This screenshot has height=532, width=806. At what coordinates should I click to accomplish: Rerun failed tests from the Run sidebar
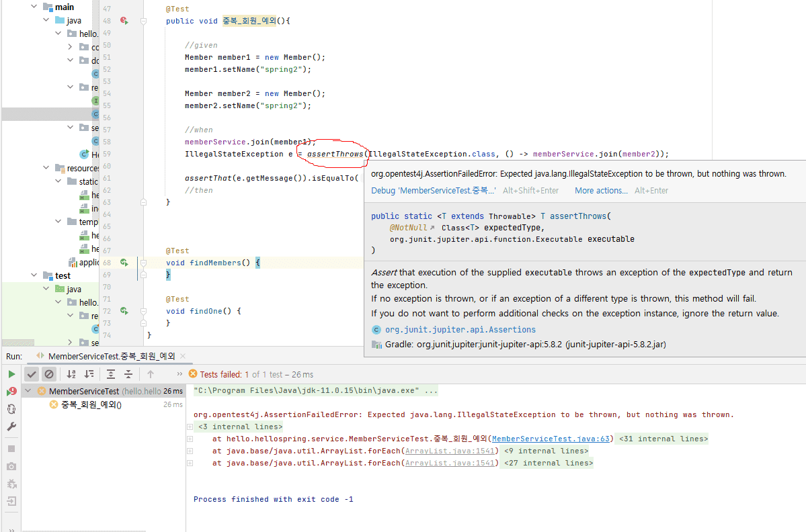pyautogui.click(x=11, y=392)
